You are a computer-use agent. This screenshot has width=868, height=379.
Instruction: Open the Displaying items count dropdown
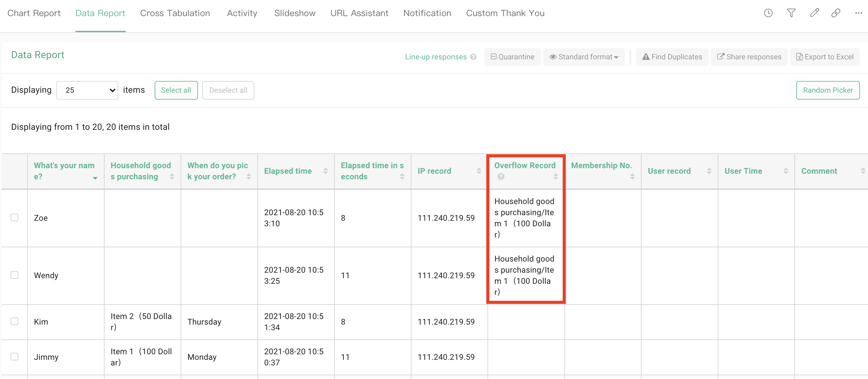pyautogui.click(x=87, y=90)
